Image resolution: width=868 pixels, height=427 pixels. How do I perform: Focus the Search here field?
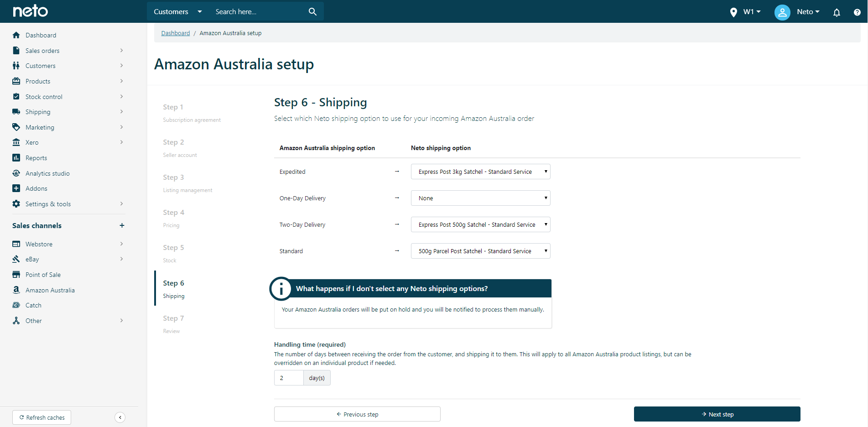[x=258, y=11]
